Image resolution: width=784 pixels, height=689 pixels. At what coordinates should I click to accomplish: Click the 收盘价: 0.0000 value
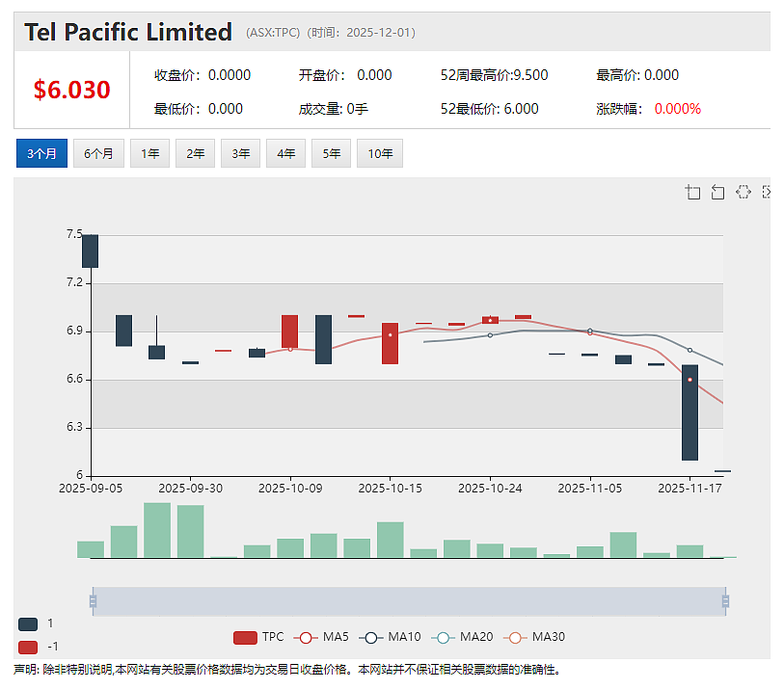click(203, 75)
